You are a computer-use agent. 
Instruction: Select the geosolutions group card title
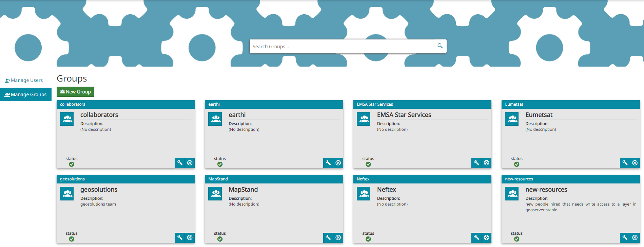[99, 190]
